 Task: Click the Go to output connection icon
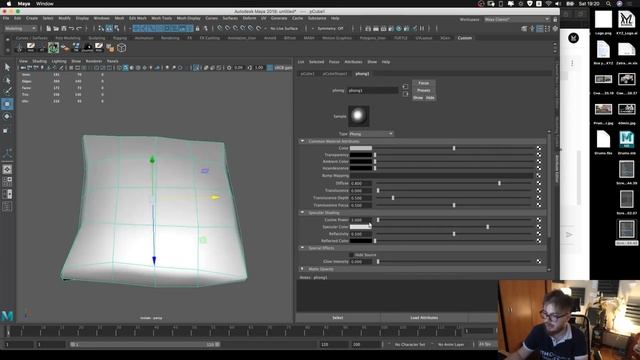[405, 94]
